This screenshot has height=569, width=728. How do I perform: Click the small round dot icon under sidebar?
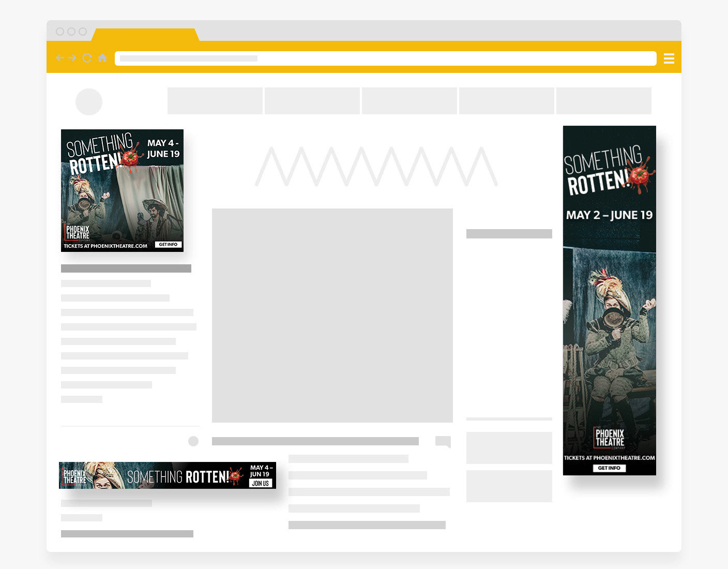pyautogui.click(x=193, y=441)
